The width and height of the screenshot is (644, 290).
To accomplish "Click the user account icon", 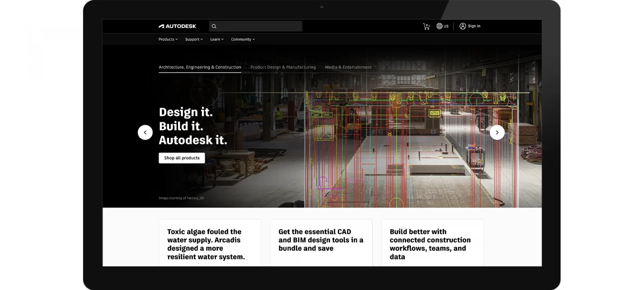I will (463, 26).
